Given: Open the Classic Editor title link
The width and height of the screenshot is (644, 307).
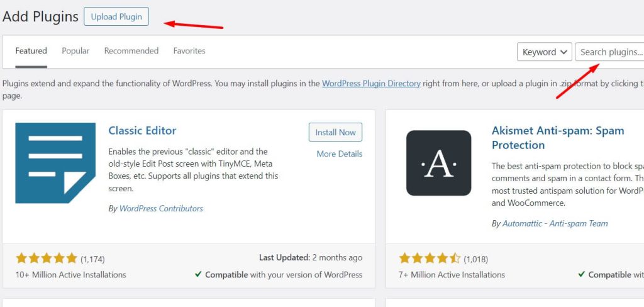Looking at the screenshot, I should pyautogui.click(x=142, y=131).
